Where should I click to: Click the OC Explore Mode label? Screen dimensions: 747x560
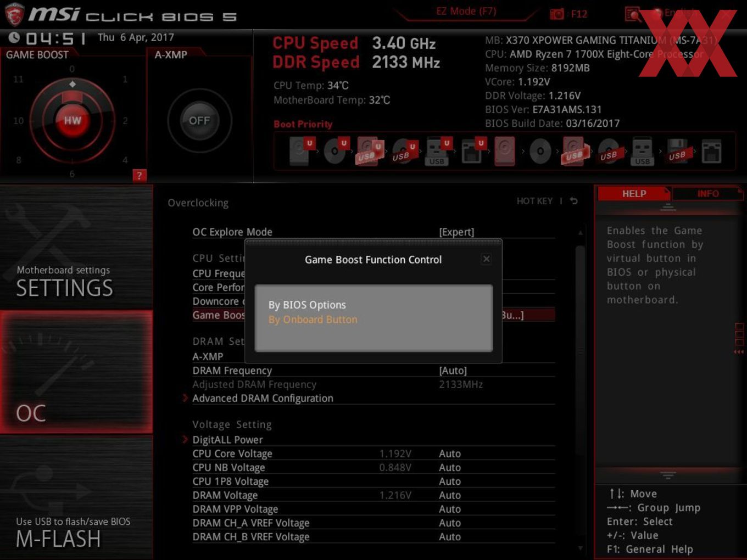[232, 232]
